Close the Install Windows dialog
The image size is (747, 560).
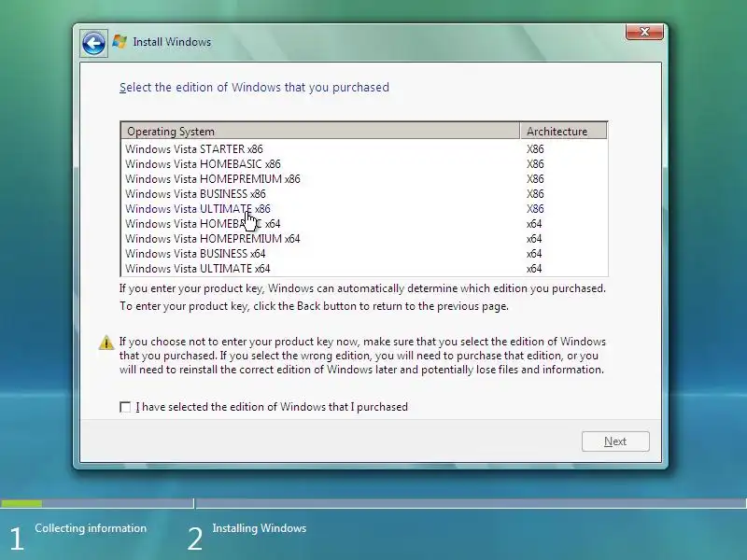tap(644, 32)
